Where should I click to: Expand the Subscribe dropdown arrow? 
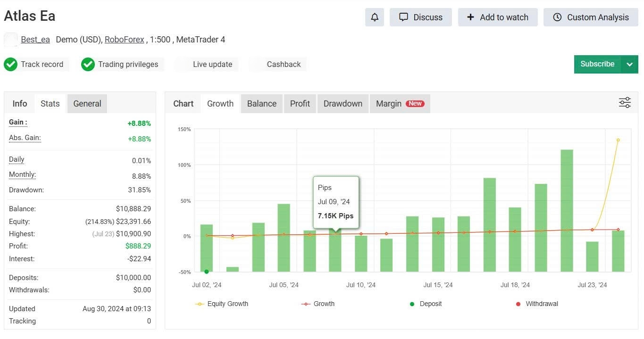pyautogui.click(x=629, y=65)
